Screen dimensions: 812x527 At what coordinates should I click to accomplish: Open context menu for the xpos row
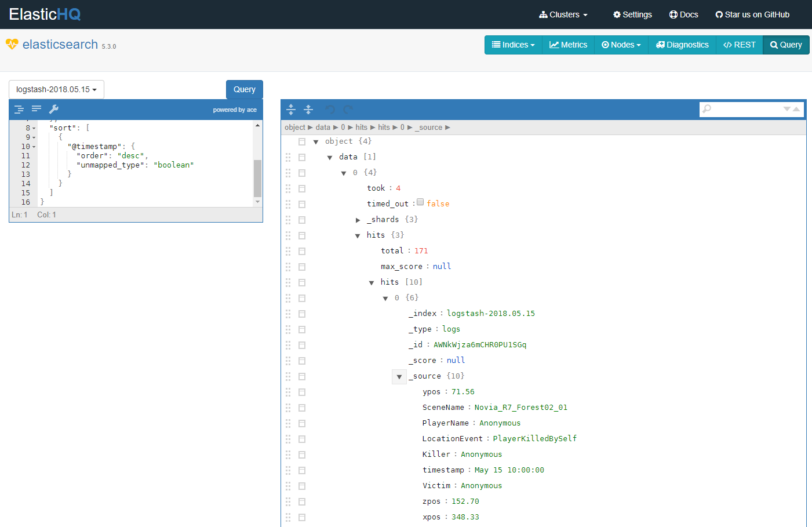coord(302,517)
